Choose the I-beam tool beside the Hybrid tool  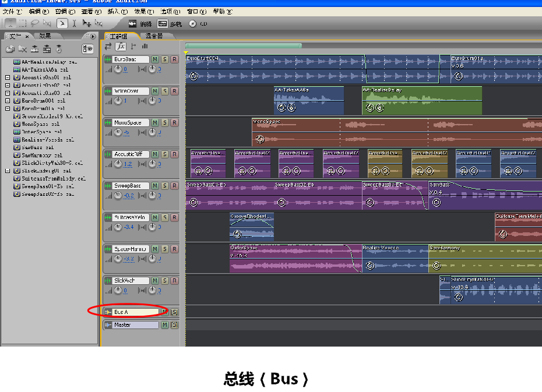pos(74,23)
